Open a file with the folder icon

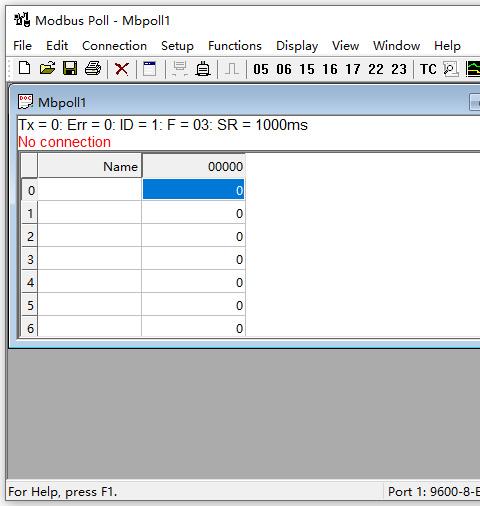[47, 68]
